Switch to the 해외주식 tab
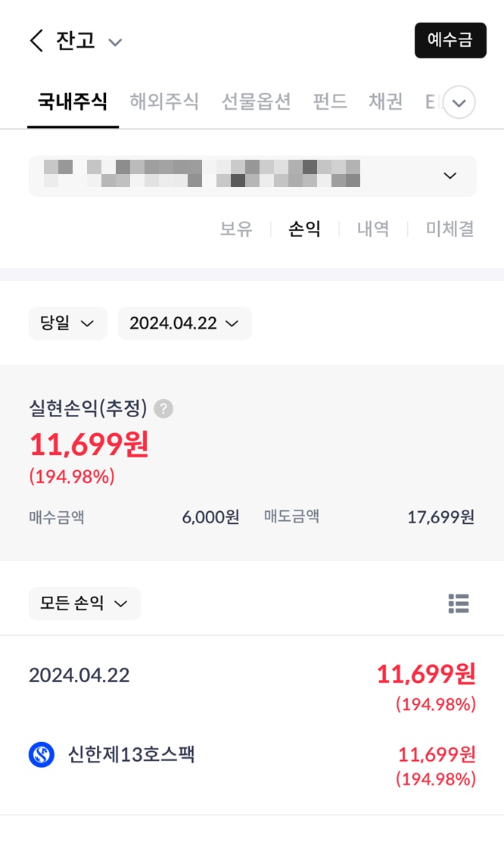 coord(164,101)
